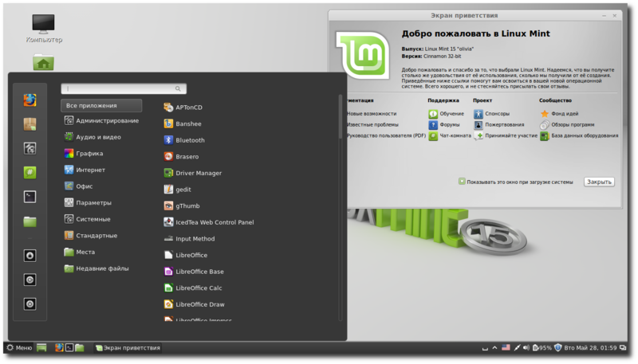Viewport: 638px width, 364px height.
Task: Open Software Manager package icon in favorites
Action: tap(30, 124)
